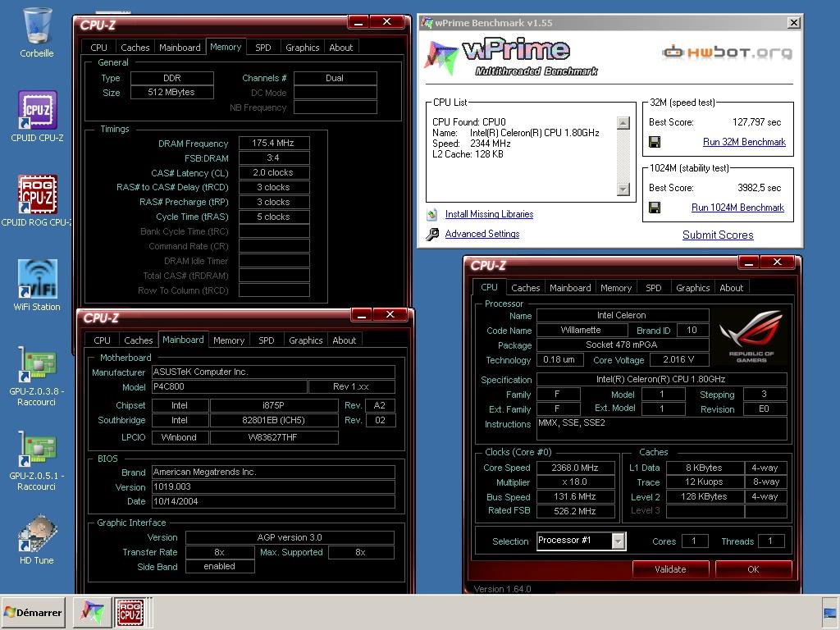Click the Core Voltage 2.016 V value
The height and width of the screenshot is (630, 840).
[678, 359]
